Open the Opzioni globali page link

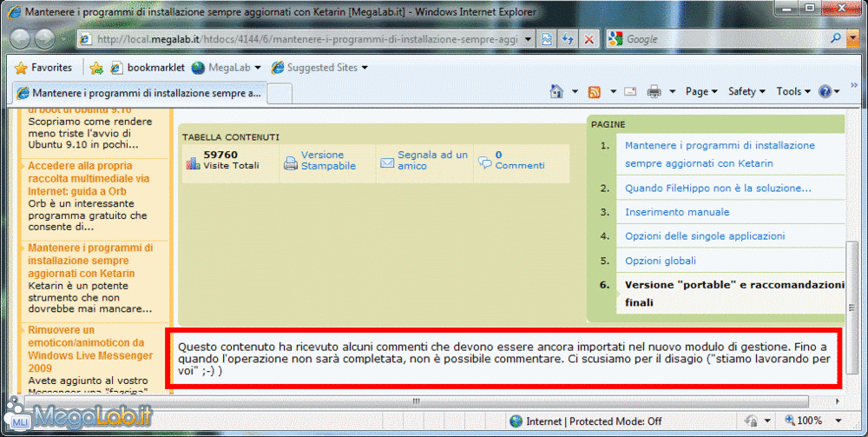tap(661, 261)
